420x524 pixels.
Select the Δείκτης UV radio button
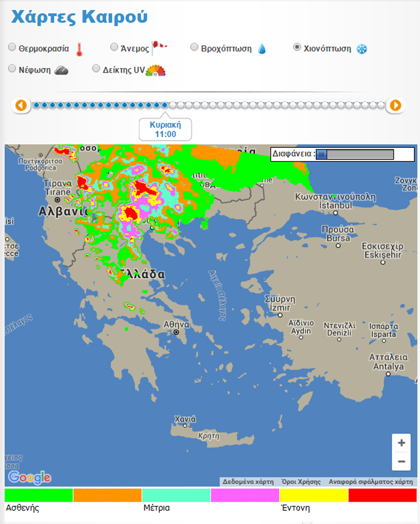click(97, 69)
